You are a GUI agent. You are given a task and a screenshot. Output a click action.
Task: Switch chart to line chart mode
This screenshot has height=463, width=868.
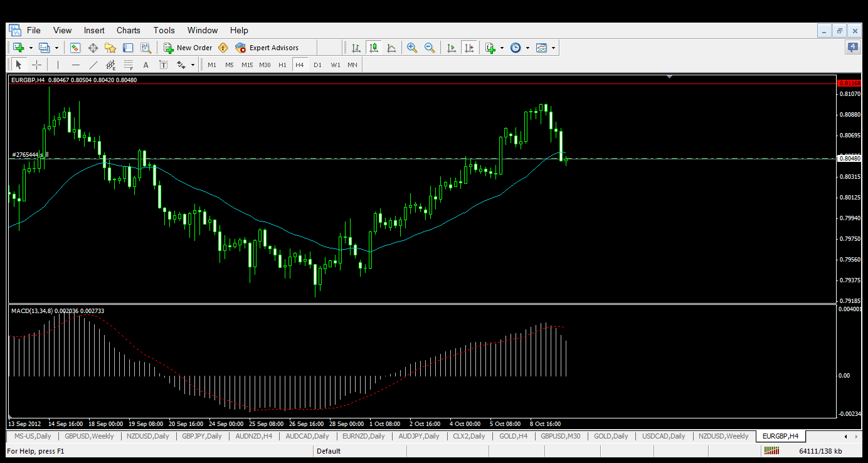391,48
